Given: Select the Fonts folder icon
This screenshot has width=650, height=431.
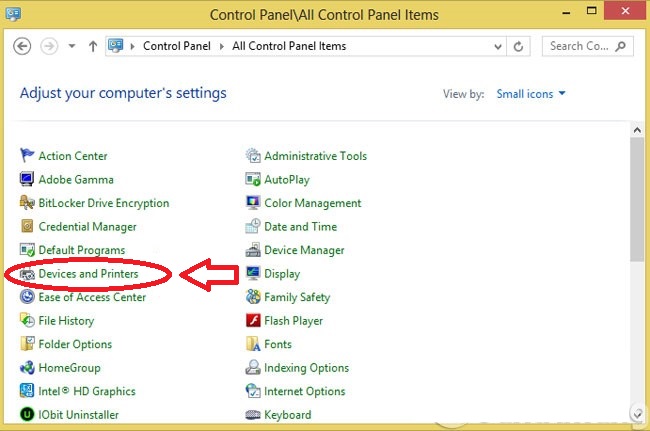Looking at the screenshot, I should coord(254,344).
